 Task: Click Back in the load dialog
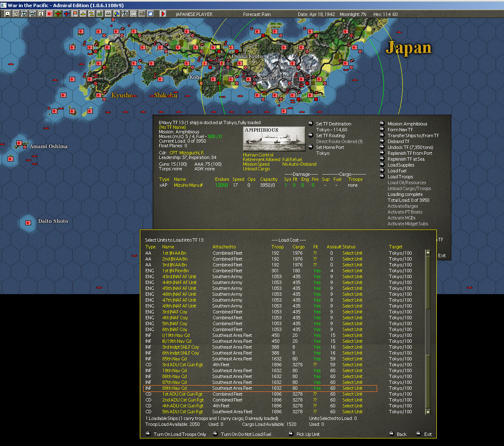402,434
